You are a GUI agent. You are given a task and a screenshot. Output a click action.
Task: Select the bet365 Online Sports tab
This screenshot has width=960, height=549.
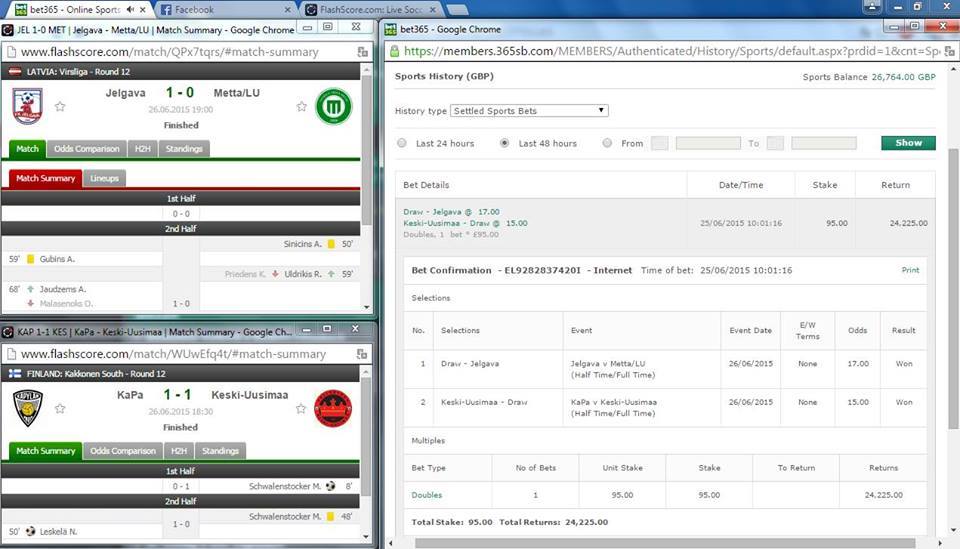(x=80, y=10)
